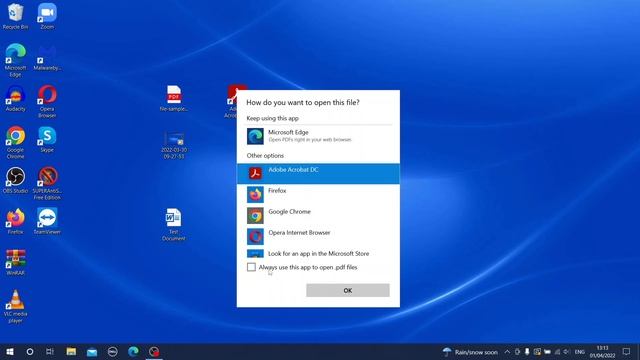Click Look for an app in Microsoft Store
The height and width of the screenshot is (360, 640).
click(318, 253)
